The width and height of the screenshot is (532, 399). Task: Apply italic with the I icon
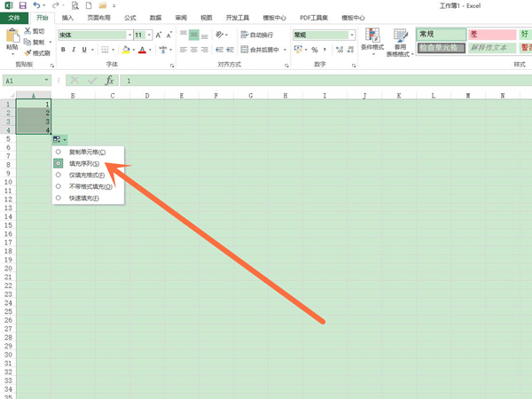coord(75,50)
